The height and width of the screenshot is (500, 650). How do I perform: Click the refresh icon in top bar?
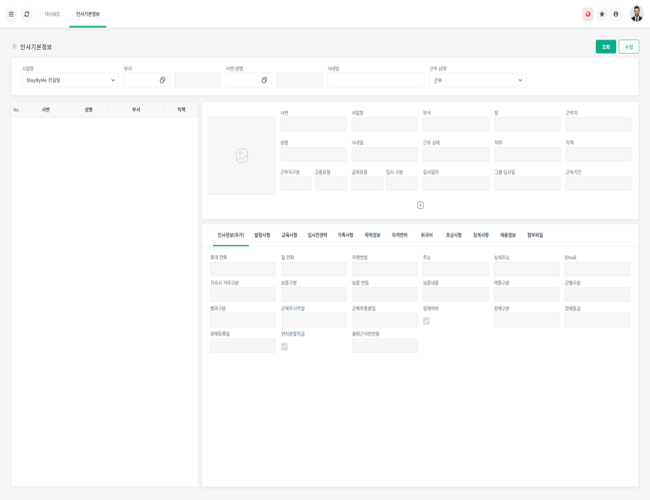27,14
